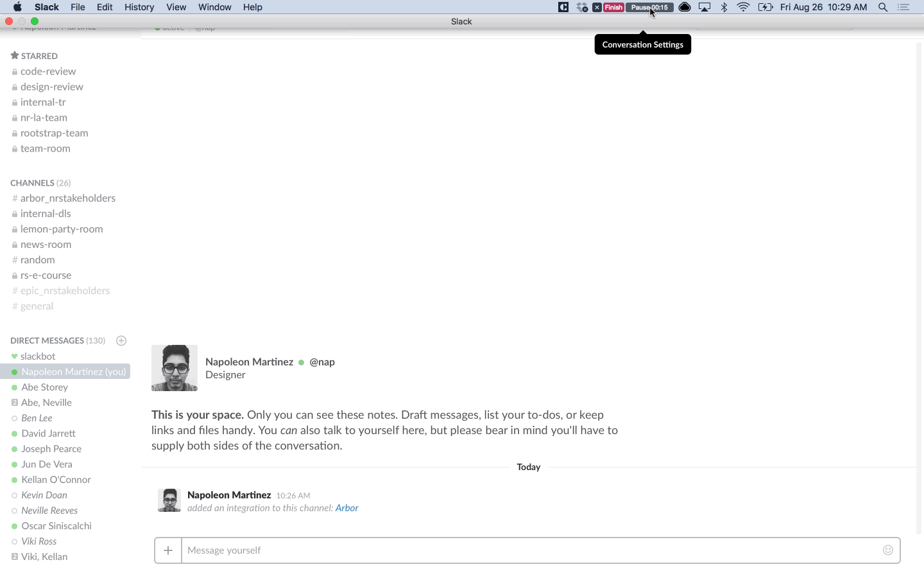924x578 pixels.
Task: Open the History menu
Action: click(139, 7)
